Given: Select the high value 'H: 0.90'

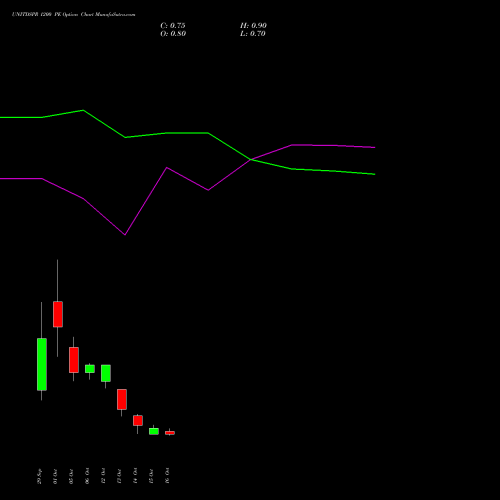Looking at the screenshot, I should click(x=253, y=26).
